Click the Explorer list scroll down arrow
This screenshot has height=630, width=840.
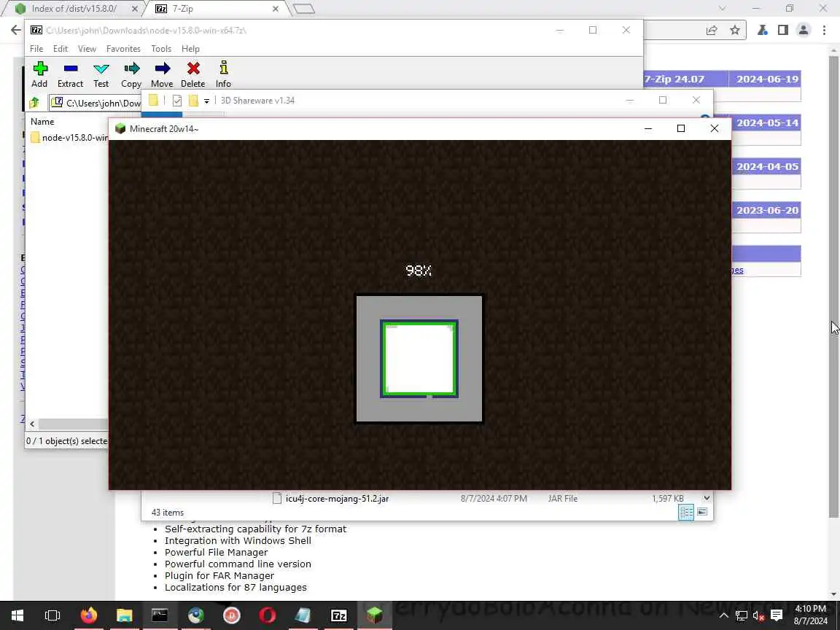pos(707,498)
